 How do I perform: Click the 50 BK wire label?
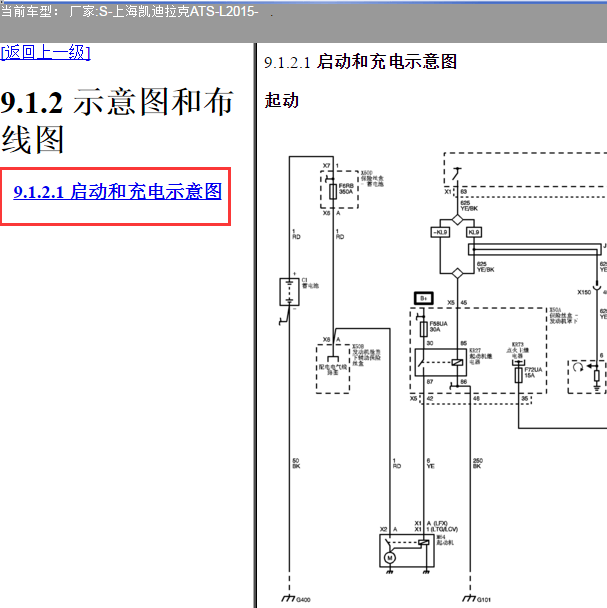(296, 463)
